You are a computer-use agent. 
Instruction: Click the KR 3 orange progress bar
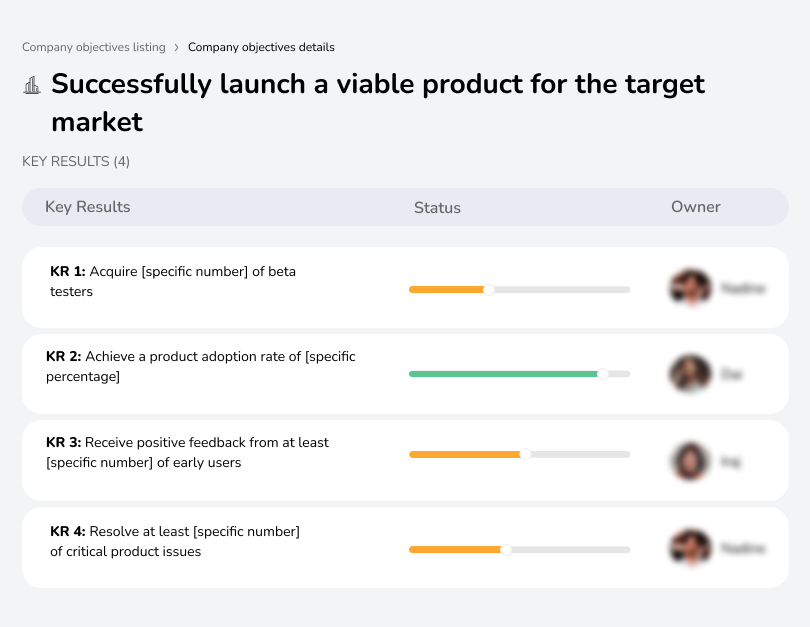[465, 454]
